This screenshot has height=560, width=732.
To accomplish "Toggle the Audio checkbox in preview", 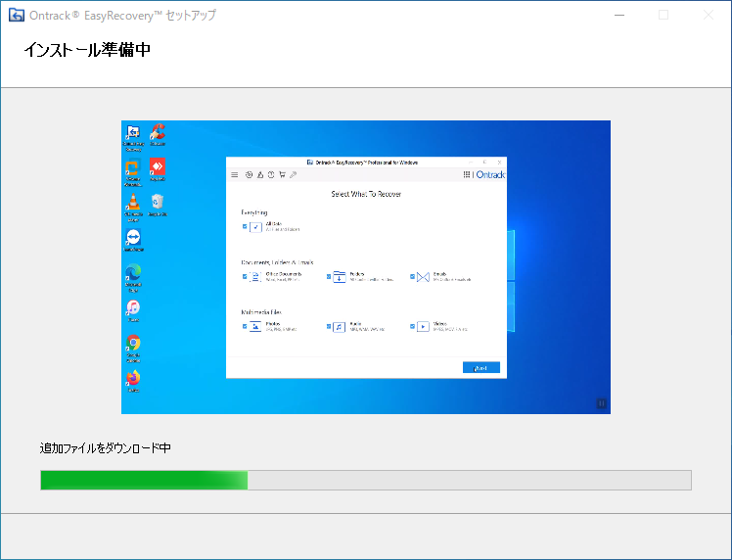I will pyautogui.click(x=329, y=326).
